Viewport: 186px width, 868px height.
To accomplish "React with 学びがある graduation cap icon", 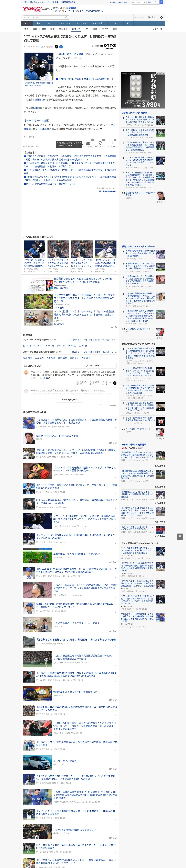I will (x=89, y=143).
